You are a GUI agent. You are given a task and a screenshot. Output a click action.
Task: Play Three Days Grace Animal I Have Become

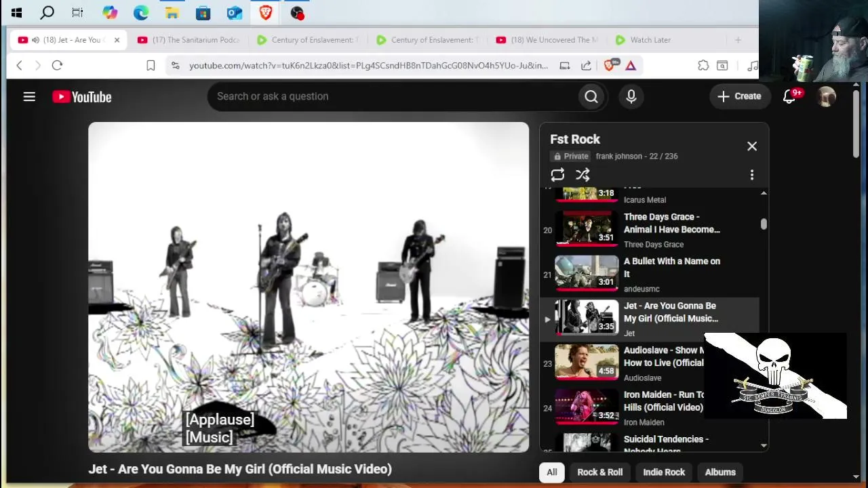click(x=650, y=230)
